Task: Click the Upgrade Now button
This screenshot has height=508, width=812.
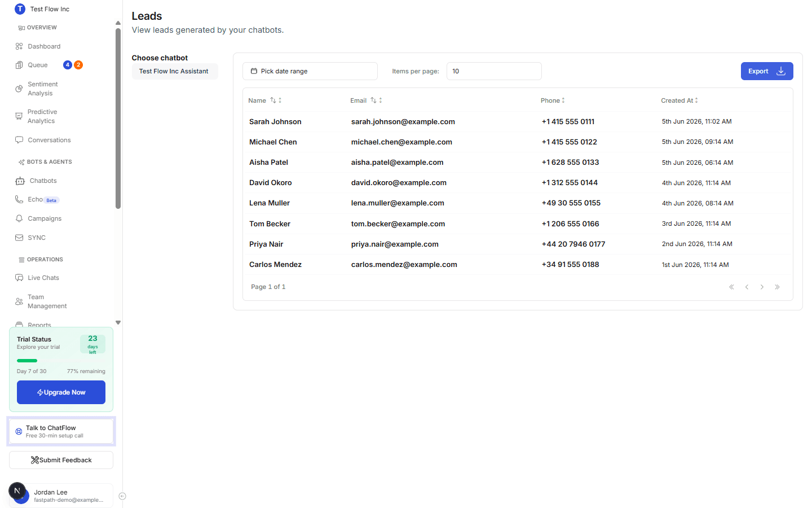Action: [x=61, y=392]
